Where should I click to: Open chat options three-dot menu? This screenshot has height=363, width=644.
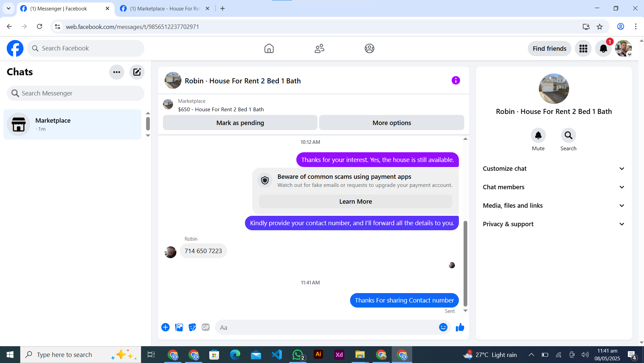117,72
